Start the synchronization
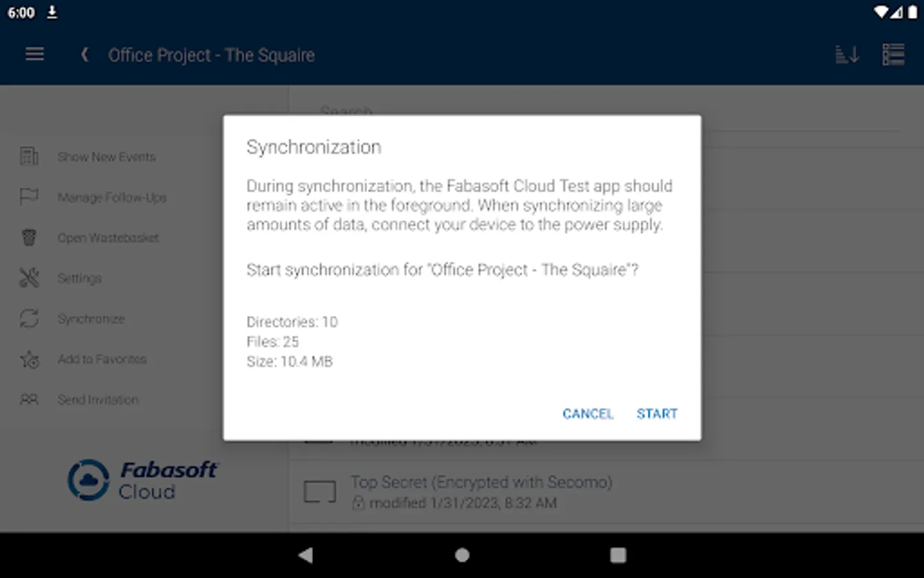Image resolution: width=924 pixels, height=578 pixels. [656, 414]
